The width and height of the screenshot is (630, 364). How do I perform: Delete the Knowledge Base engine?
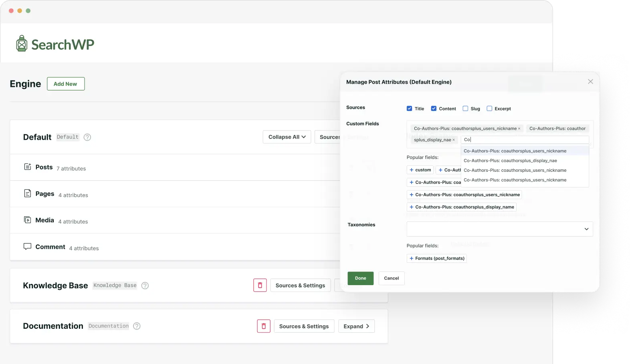[x=260, y=285]
